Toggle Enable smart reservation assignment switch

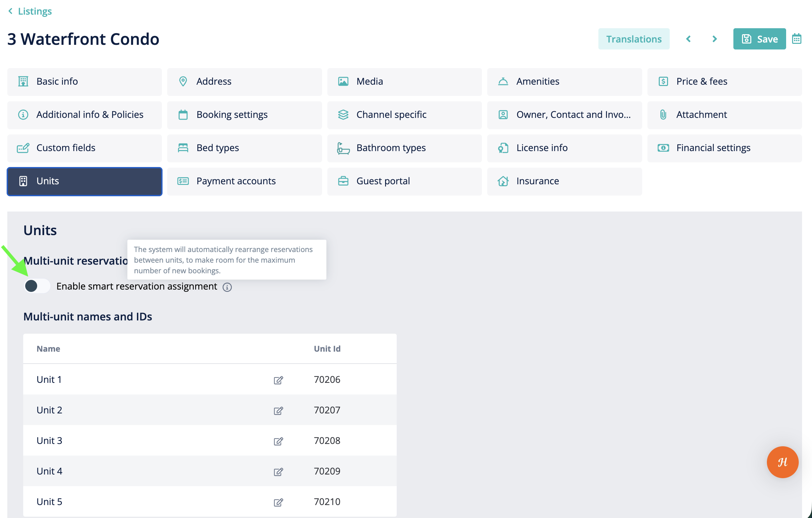[x=37, y=286]
